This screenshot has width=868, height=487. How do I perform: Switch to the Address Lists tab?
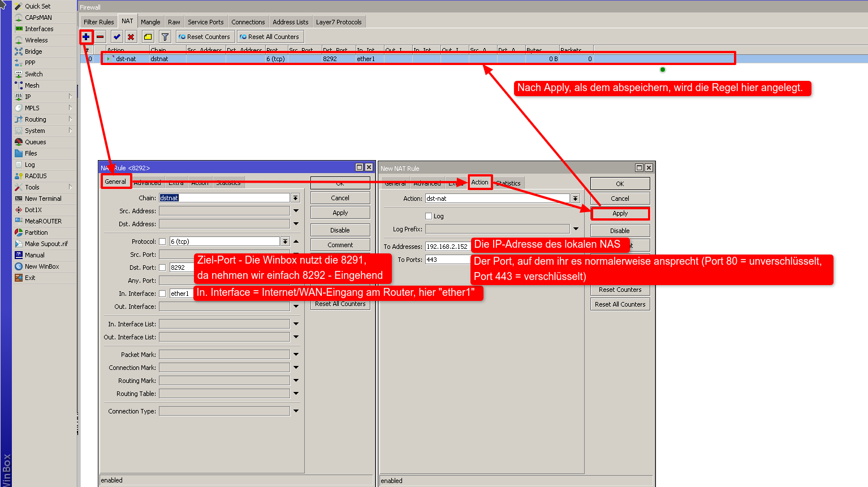tap(291, 22)
